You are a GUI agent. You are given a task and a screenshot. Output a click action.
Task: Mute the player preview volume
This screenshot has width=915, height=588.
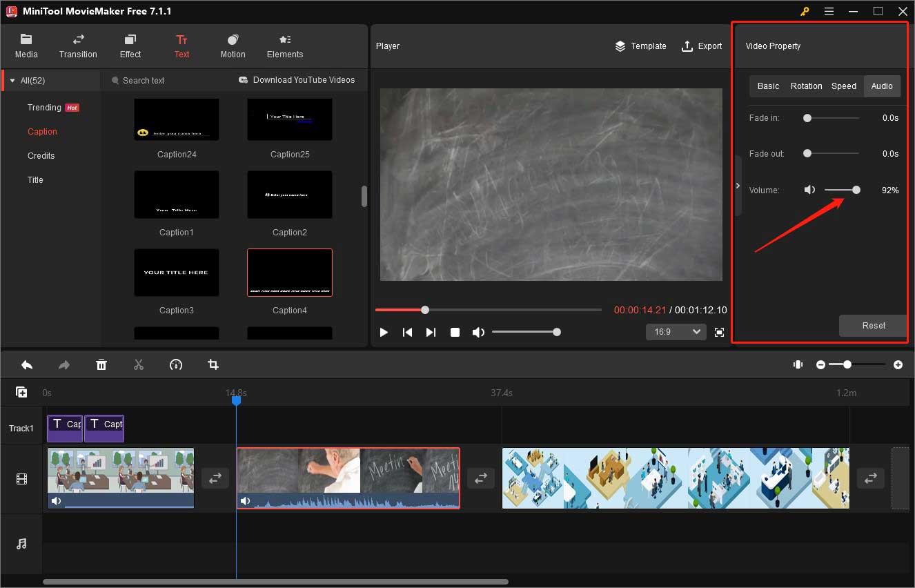[478, 332]
